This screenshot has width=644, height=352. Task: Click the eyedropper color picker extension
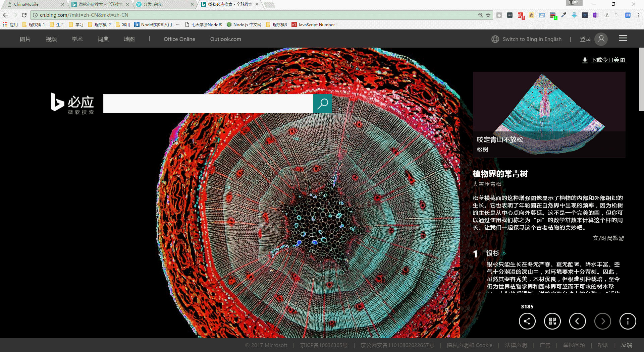pos(563,15)
